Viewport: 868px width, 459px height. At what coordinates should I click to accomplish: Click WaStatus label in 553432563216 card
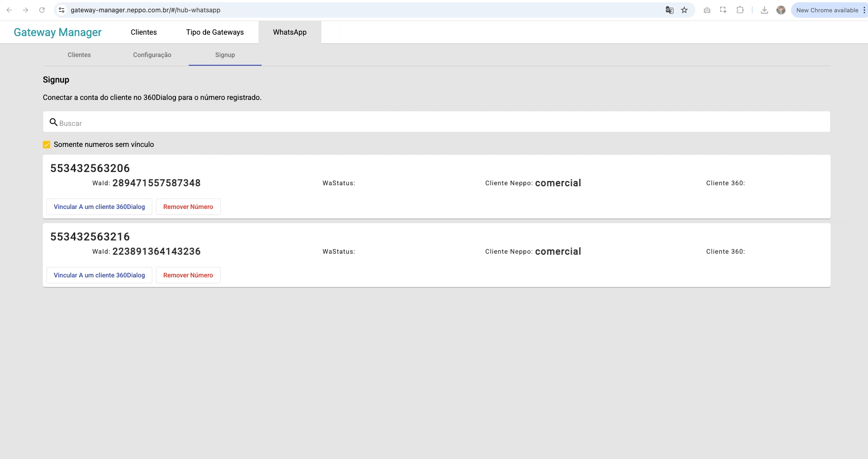coord(339,251)
